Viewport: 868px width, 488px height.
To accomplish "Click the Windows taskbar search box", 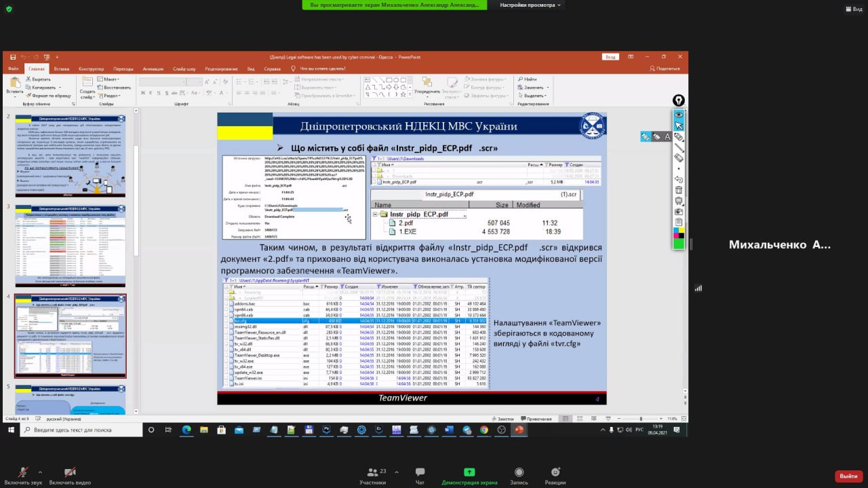I will pyautogui.click(x=81, y=430).
